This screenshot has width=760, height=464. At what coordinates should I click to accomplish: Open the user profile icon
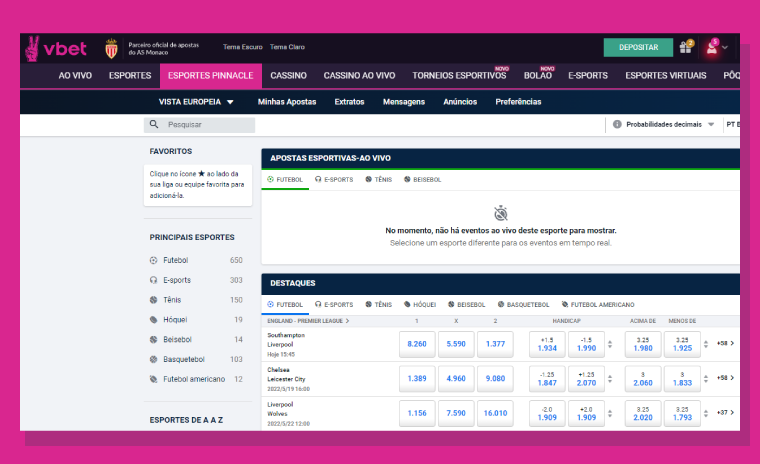click(x=712, y=47)
